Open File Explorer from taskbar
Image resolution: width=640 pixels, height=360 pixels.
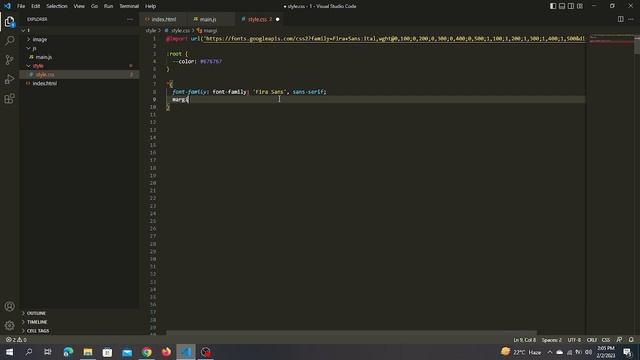(88, 352)
